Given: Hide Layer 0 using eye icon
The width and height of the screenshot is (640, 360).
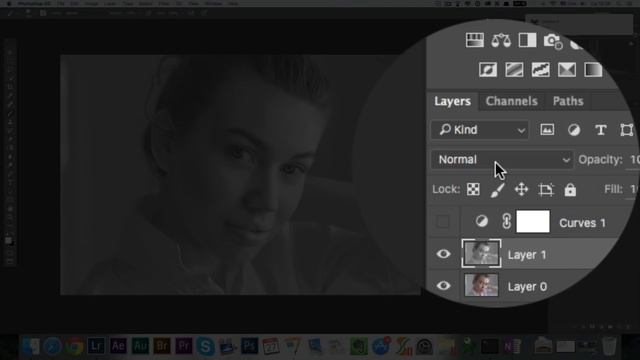Looking at the screenshot, I should [x=443, y=285].
